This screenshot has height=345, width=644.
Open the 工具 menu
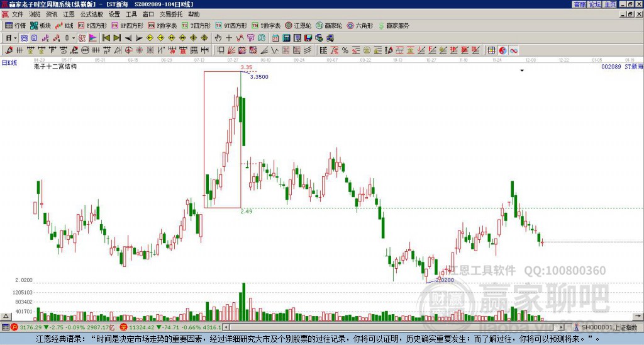131,14
